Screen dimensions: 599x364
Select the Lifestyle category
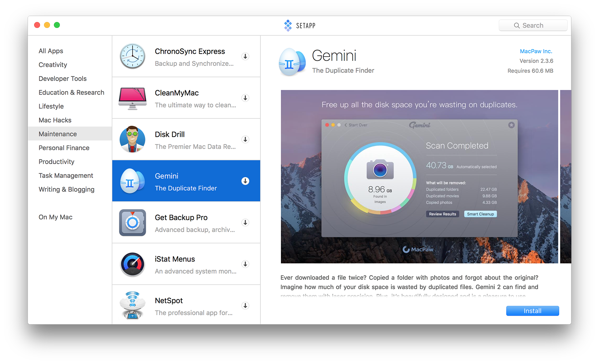click(x=51, y=106)
